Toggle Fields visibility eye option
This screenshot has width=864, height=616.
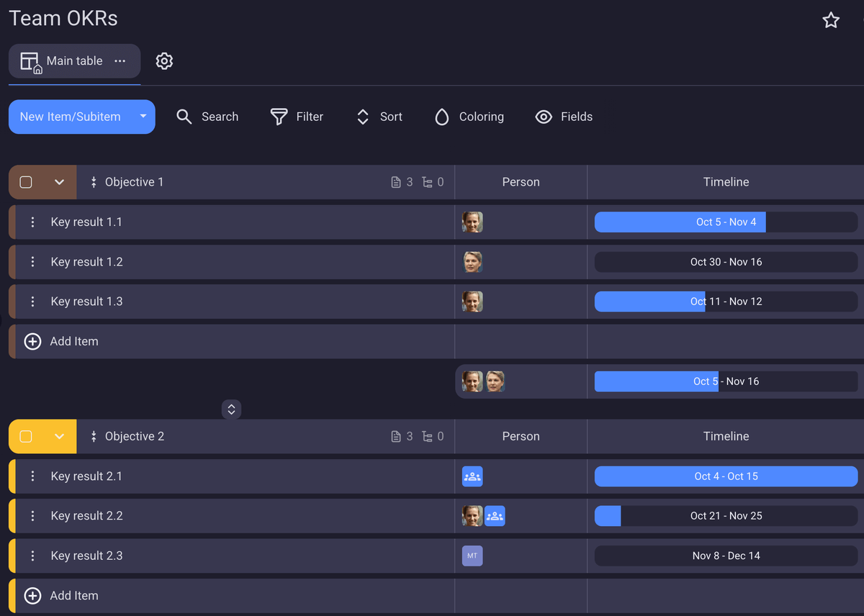point(544,117)
